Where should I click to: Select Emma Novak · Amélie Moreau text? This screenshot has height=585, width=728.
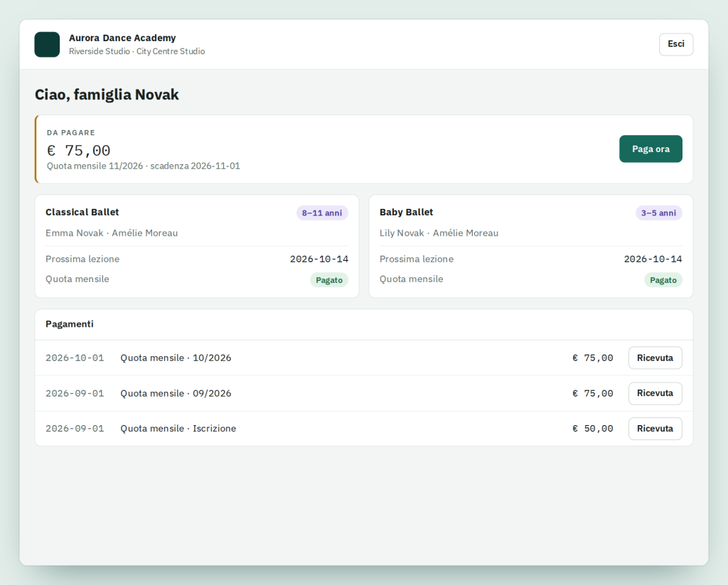[112, 233]
